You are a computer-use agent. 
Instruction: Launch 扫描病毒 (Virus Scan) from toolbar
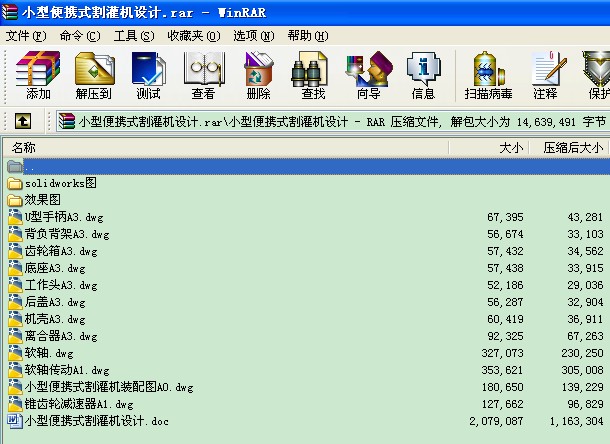(488, 75)
